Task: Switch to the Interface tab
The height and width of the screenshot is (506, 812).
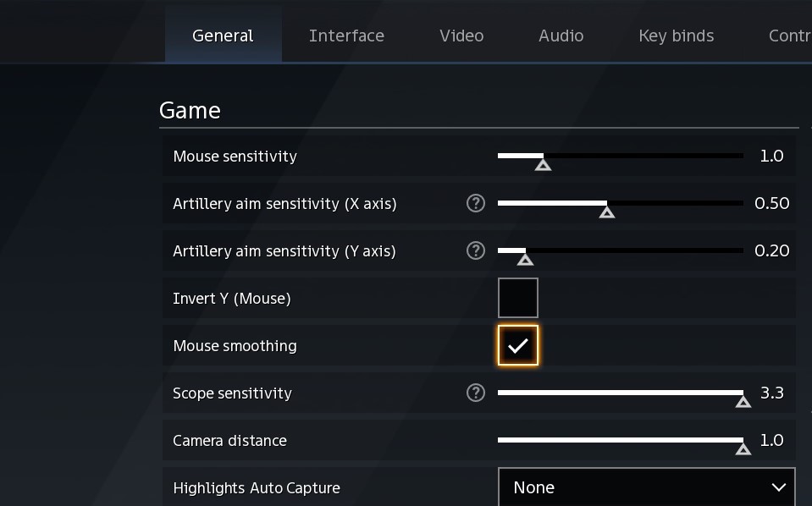Action: point(346,36)
